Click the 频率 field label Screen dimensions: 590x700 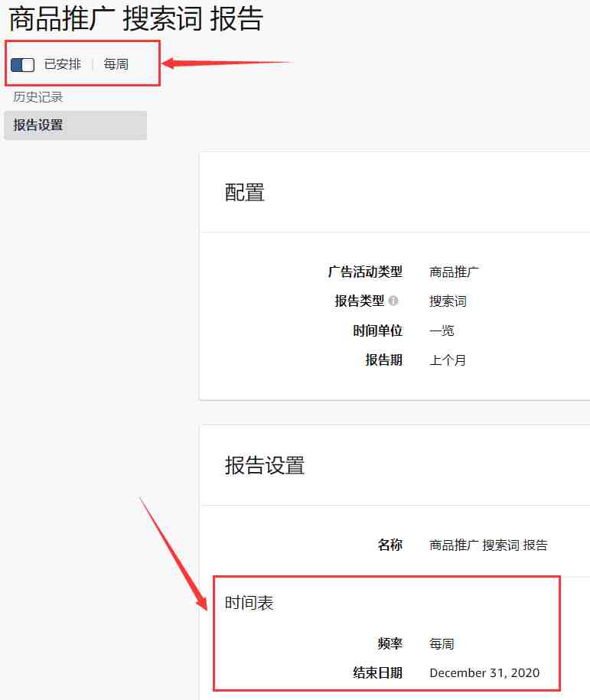[x=390, y=643]
